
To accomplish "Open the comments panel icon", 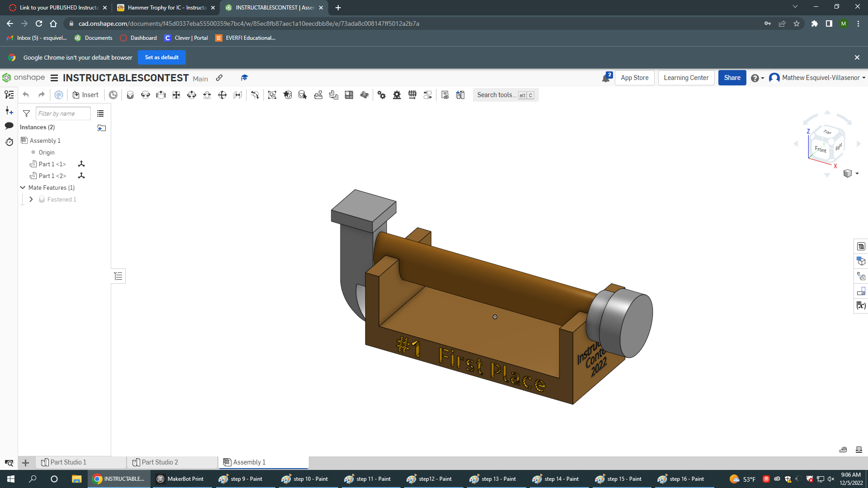I will 9,126.
